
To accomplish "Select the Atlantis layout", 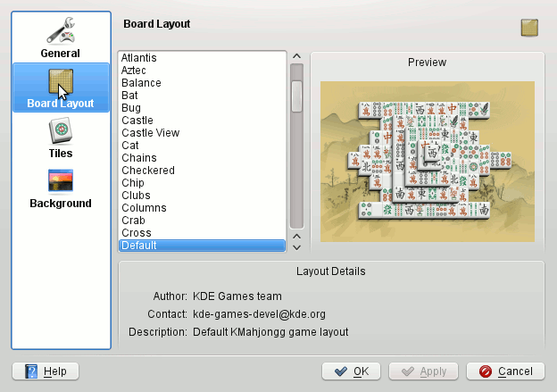I will click(141, 58).
